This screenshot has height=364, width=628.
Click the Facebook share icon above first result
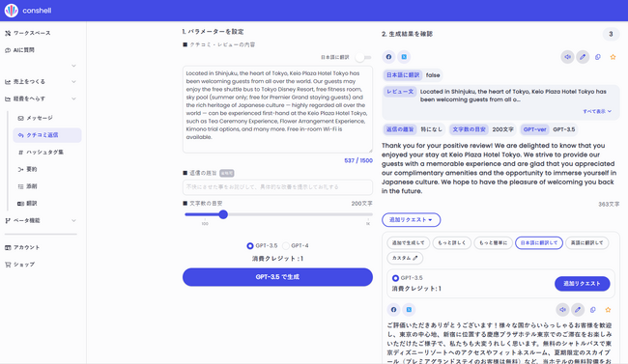tap(388, 57)
